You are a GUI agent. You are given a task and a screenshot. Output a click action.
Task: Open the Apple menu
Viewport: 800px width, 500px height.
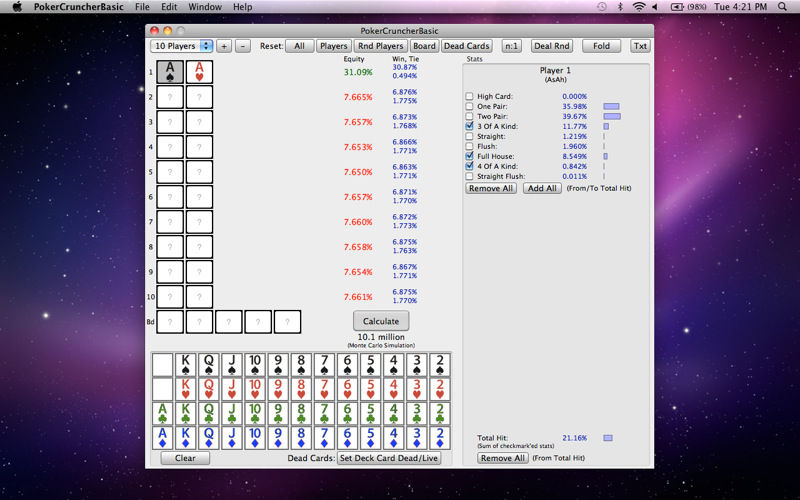17,7
